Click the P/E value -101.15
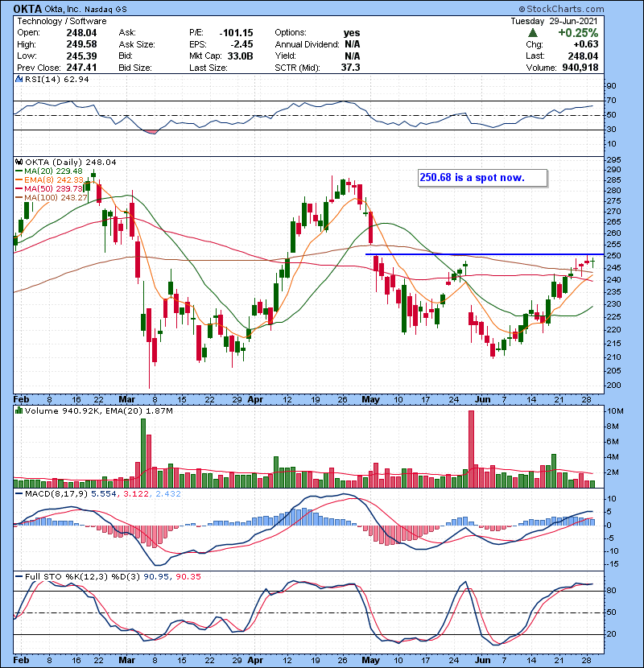 (x=236, y=33)
